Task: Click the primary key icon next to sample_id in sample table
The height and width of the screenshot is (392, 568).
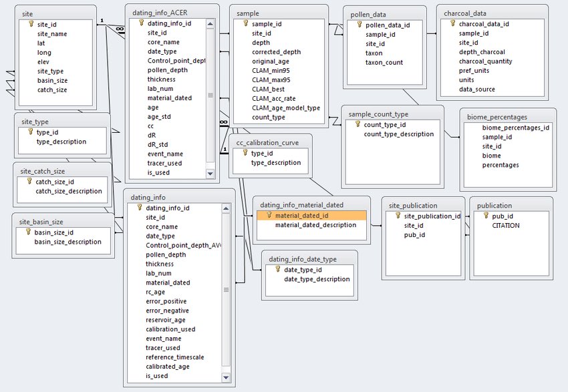Action: pyautogui.click(x=245, y=23)
